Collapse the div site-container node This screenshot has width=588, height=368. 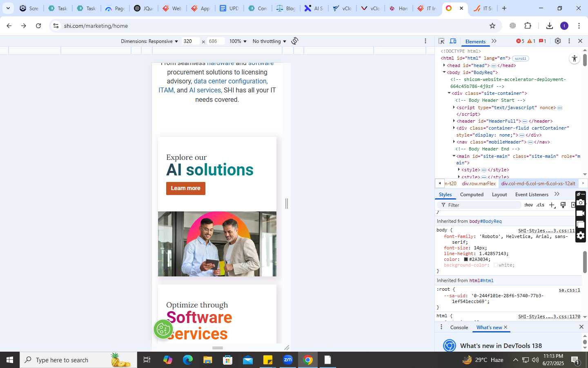click(449, 93)
